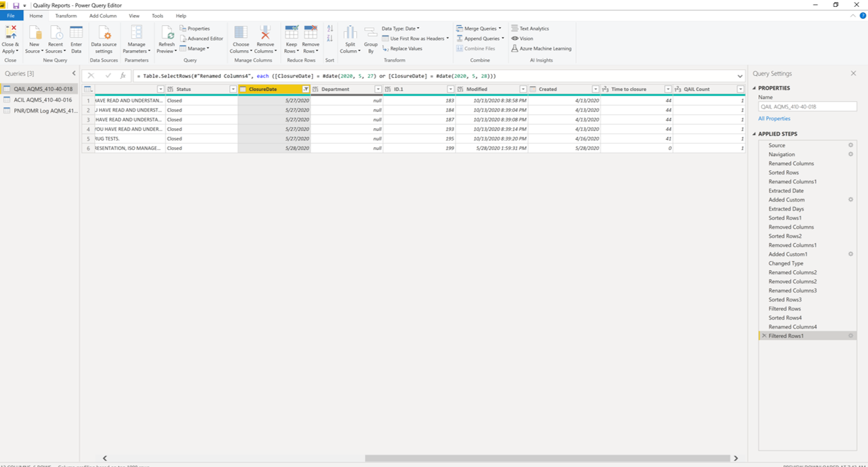Open Use First Row as Headers dropdown
868x467 pixels.
tap(415, 39)
